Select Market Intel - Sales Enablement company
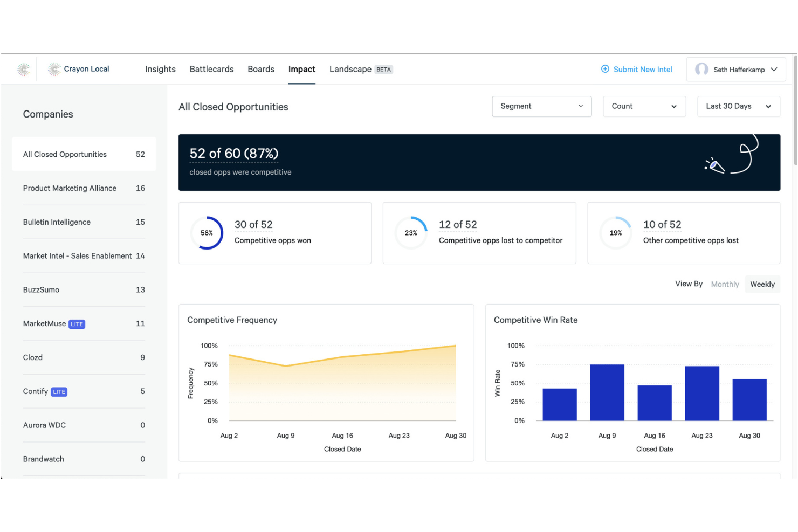Viewport: 798px width, 532px height. [84, 256]
